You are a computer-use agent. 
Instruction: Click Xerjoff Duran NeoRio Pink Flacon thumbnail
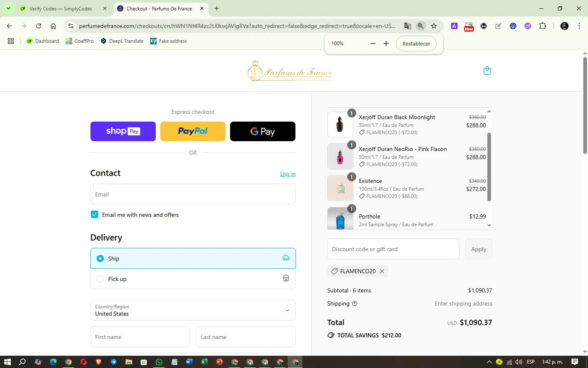[x=340, y=156]
